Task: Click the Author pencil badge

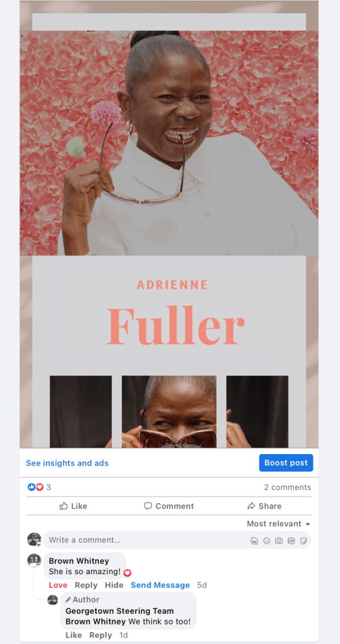Action: (68, 599)
